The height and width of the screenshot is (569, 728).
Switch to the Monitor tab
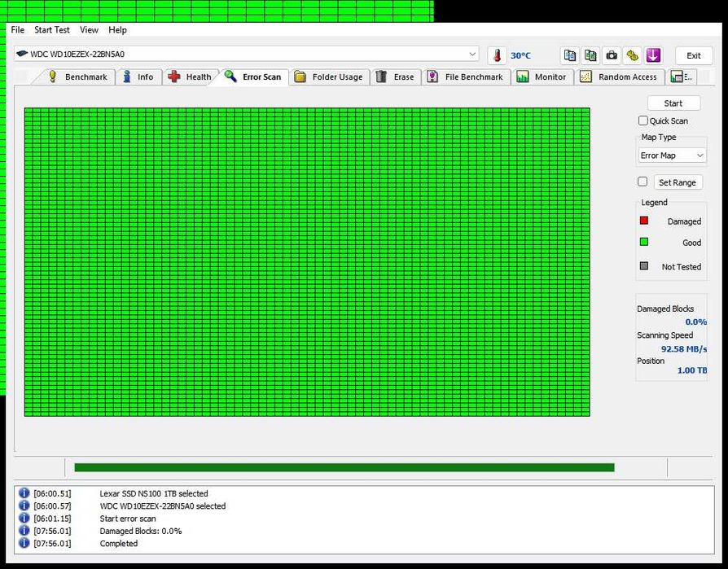tap(542, 77)
